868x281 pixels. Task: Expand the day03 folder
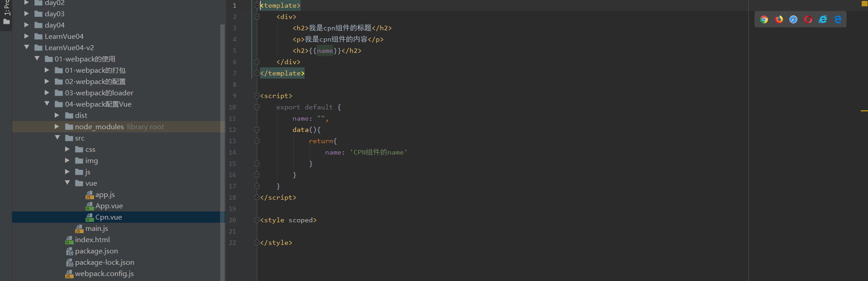tap(27, 14)
